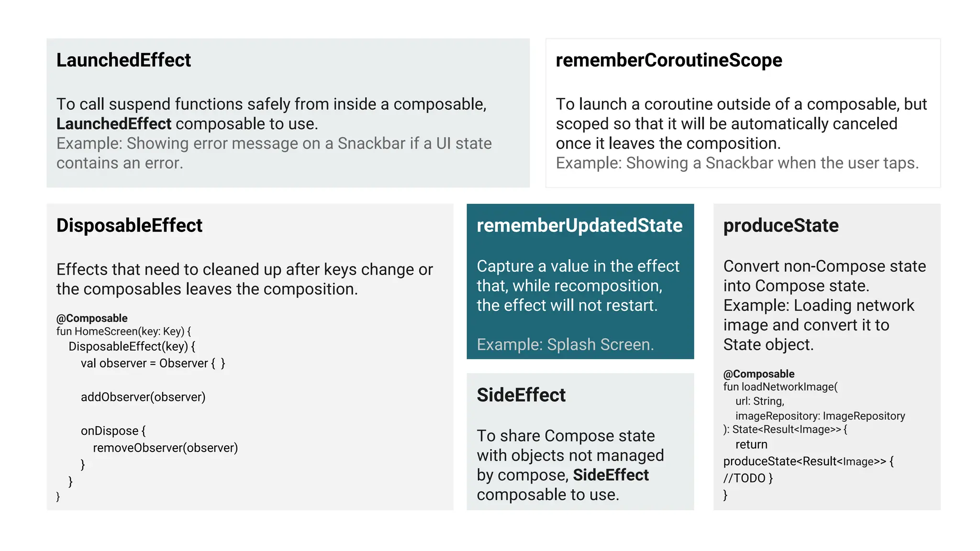Click the "onDispose {" code line
The width and height of the screenshot is (980, 551).
(x=113, y=431)
